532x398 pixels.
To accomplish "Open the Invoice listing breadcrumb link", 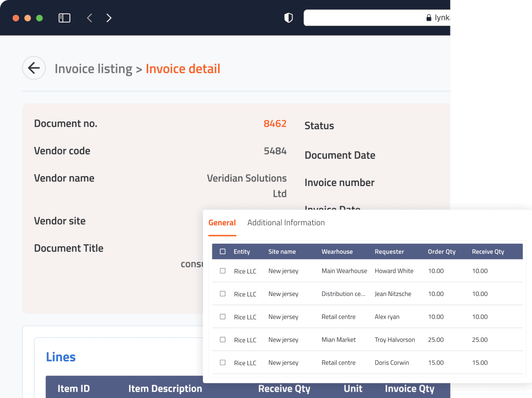I will pos(94,69).
